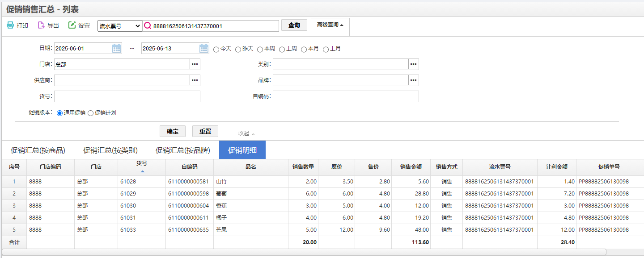The image size is (644, 258).
Task: Click the 重置 reset button
Action: [205, 131]
